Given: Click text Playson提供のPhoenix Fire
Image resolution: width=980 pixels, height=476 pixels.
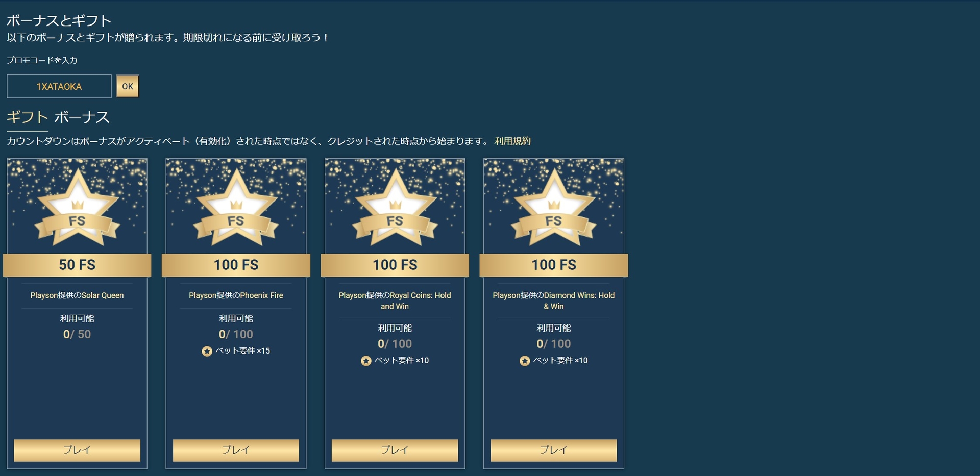Looking at the screenshot, I should point(236,295).
